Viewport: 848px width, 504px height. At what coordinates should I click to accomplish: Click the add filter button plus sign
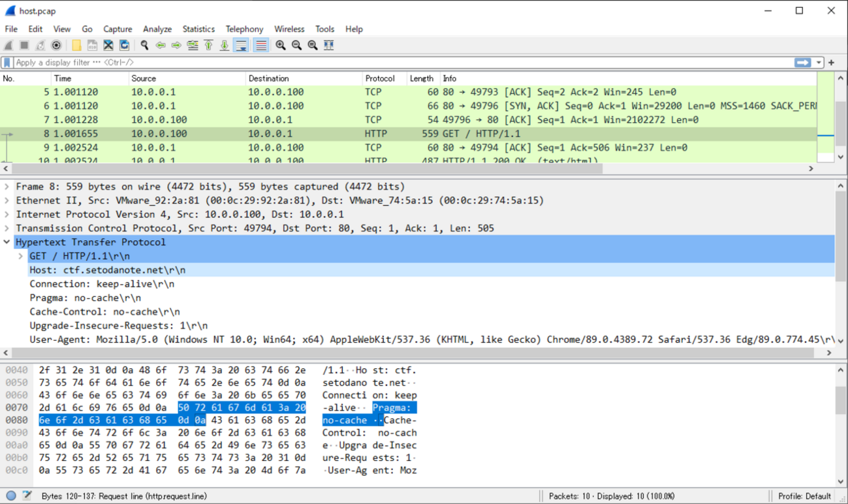click(832, 63)
